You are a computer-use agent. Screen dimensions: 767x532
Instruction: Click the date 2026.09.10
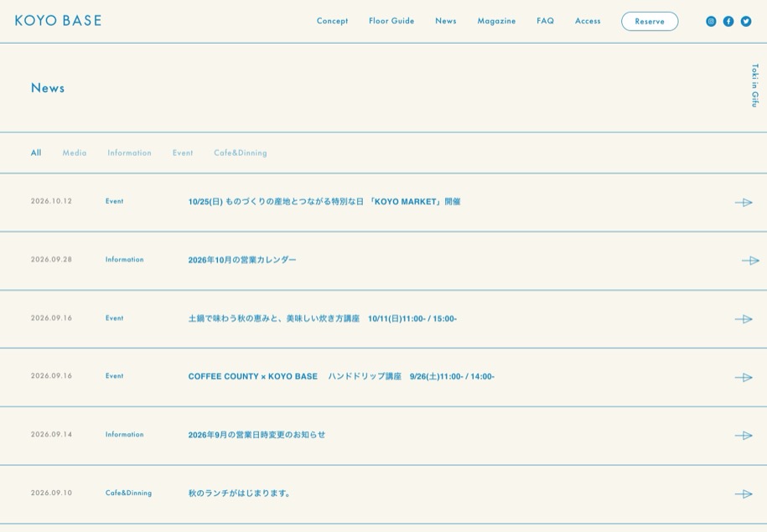point(51,493)
